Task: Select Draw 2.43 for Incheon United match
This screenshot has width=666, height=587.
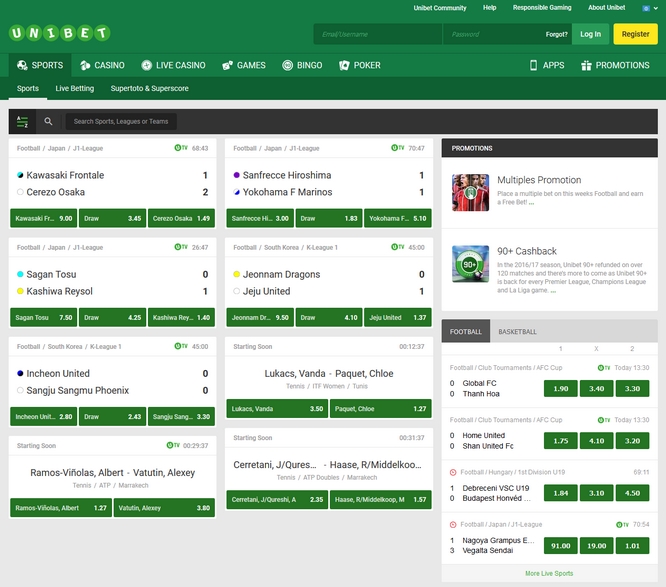Action: tap(113, 416)
